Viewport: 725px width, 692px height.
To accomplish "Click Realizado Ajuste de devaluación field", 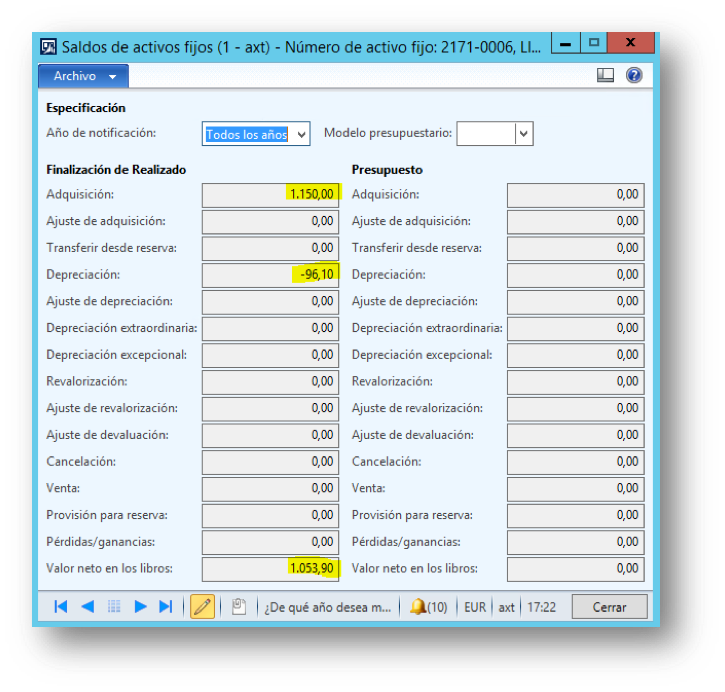I will [270, 435].
